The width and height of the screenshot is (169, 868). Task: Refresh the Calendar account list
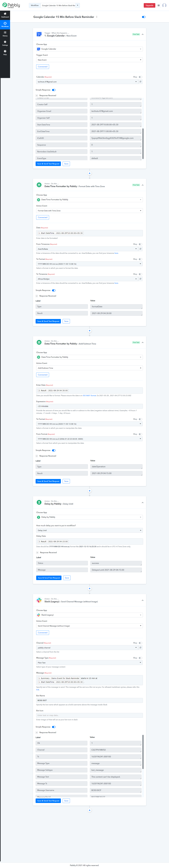(141, 81)
